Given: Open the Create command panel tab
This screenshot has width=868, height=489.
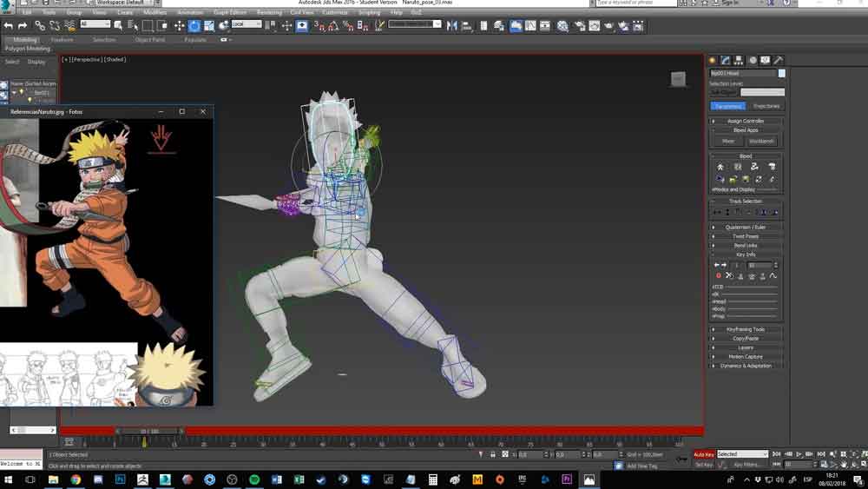Looking at the screenshot, I should click(713, 60).
